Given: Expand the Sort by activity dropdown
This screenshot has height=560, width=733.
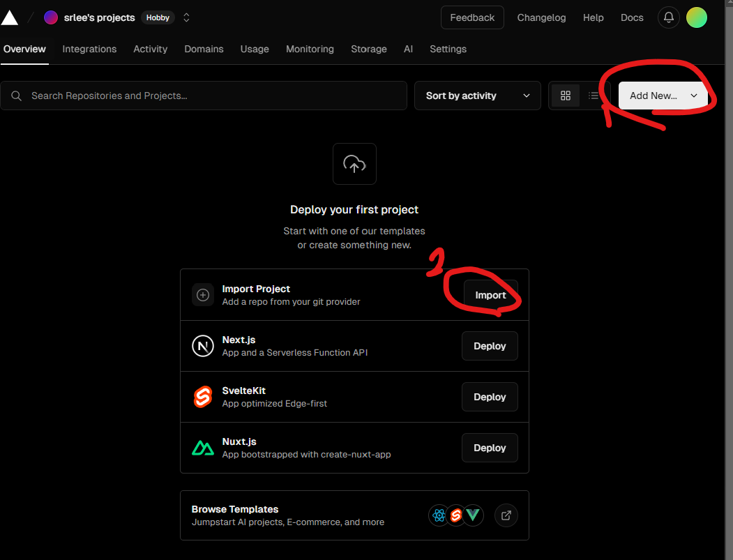Looking at the screenshot, I should (x=477, y=96).
